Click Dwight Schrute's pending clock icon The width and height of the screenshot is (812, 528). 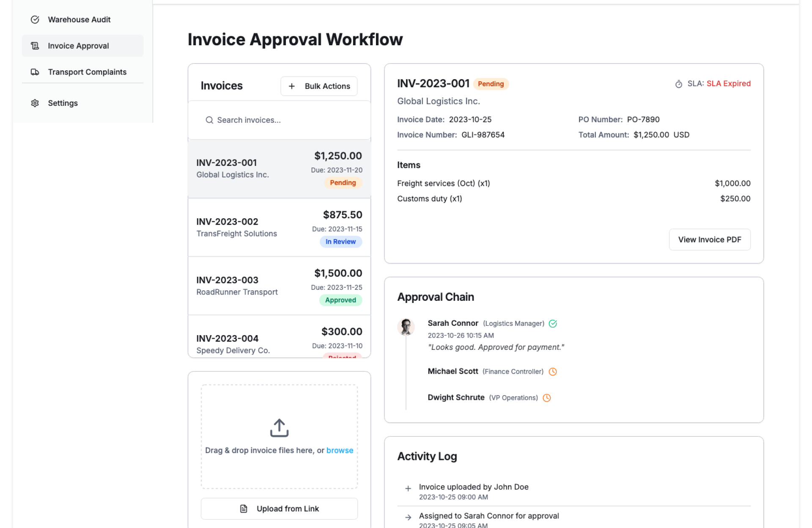point(547,398)
